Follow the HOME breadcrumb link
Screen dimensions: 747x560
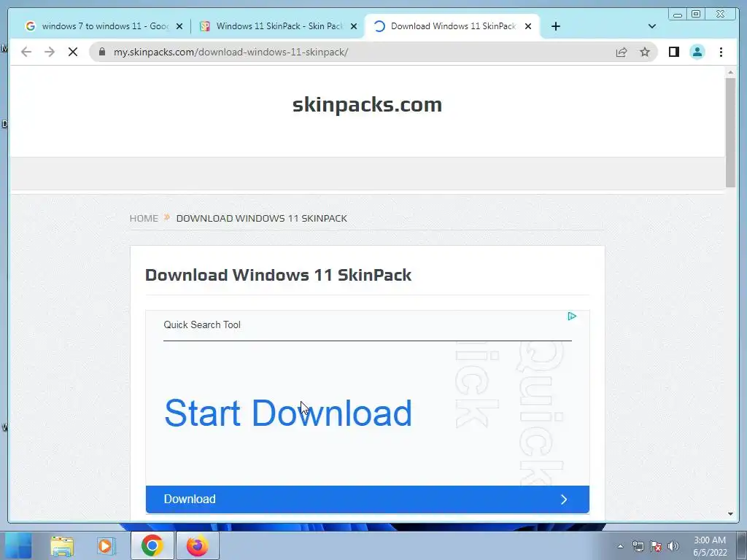144,218
